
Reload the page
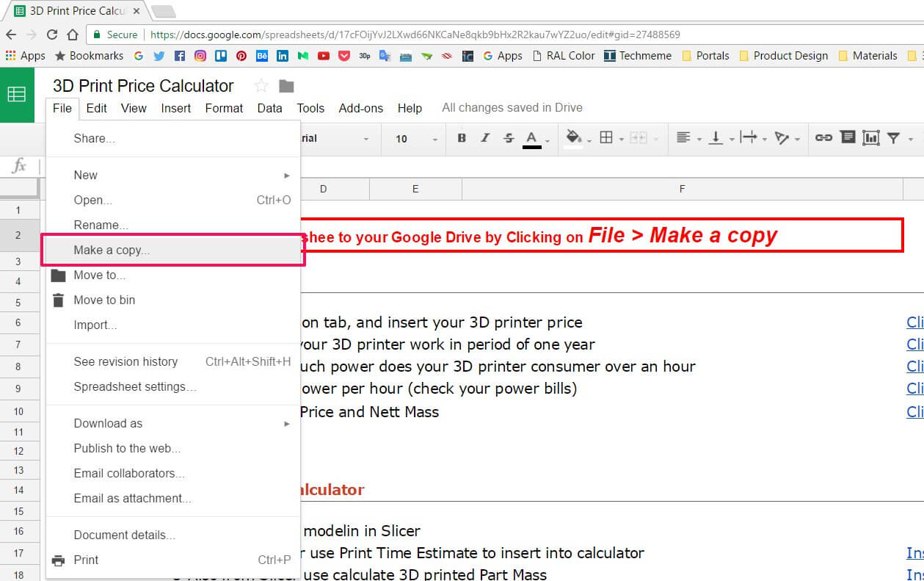(52, 35)
